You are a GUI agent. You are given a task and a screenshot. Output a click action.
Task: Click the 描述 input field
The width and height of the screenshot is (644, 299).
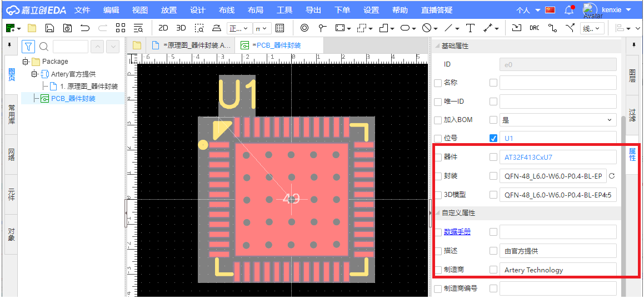(x=558, y=251)
